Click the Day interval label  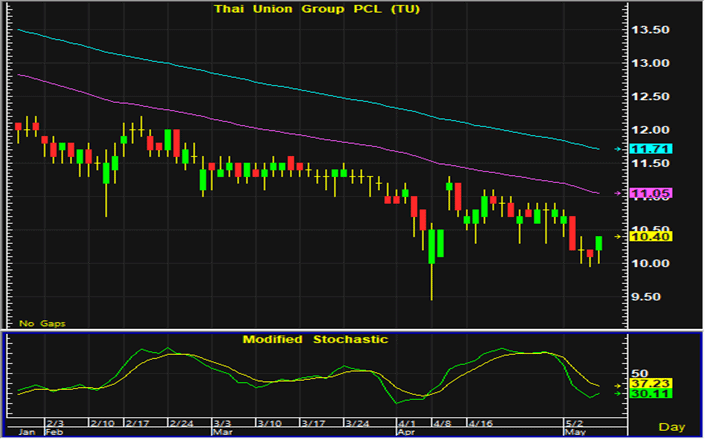coord(677,427)
